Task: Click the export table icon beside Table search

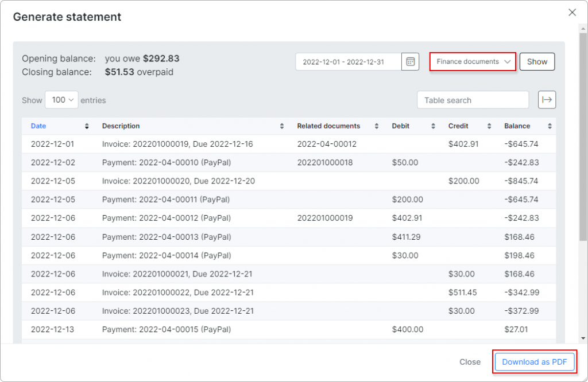Action: click(547, 99)
